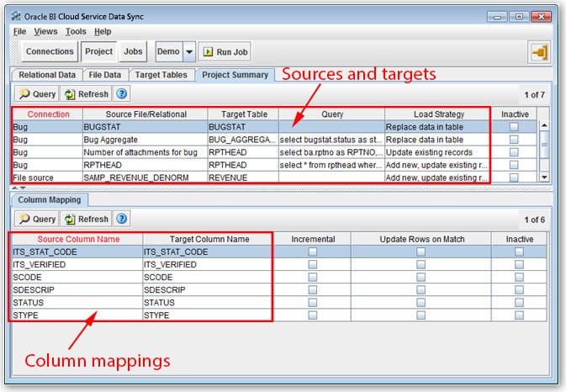Select the Bug Aggregate source cell
The width and height of the screenshot is (566, 392).
145,140
